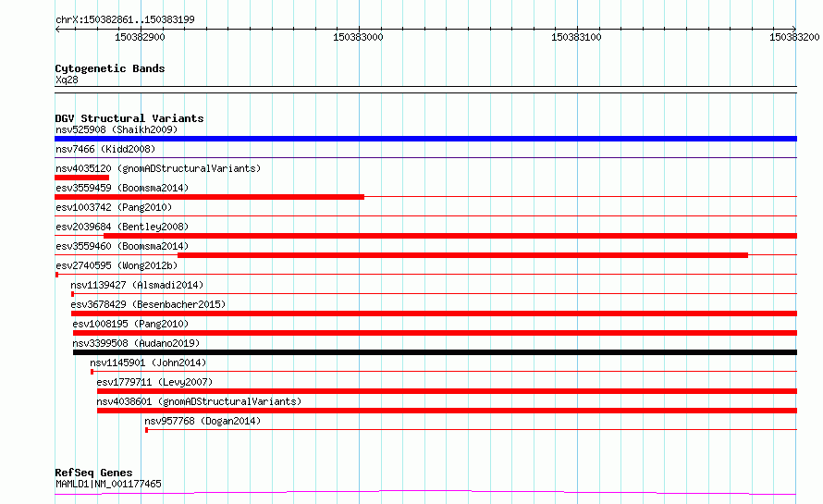The width and height of the screenshot is (823, 504).
Task: Select the blue nsv525908 variant bar
Action: click(425, 139)
